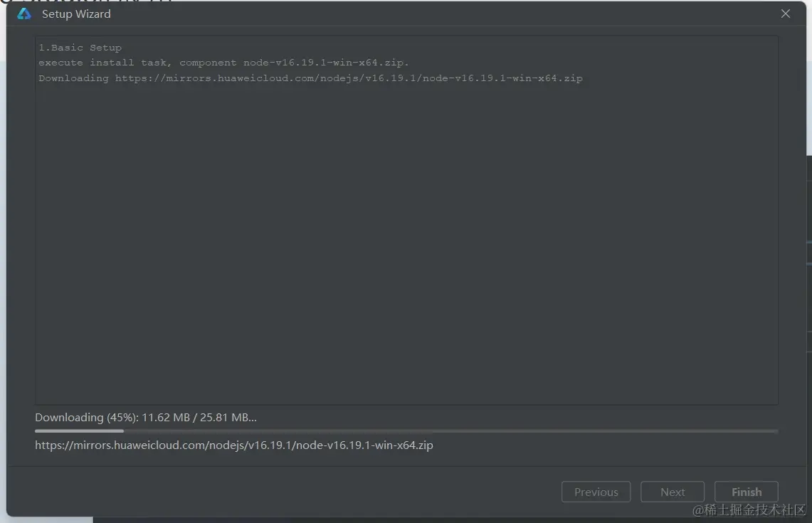The height and width of the screenshot is (523, 812).
Task: Click the empty log output area
Action: (x=406, y=243)
